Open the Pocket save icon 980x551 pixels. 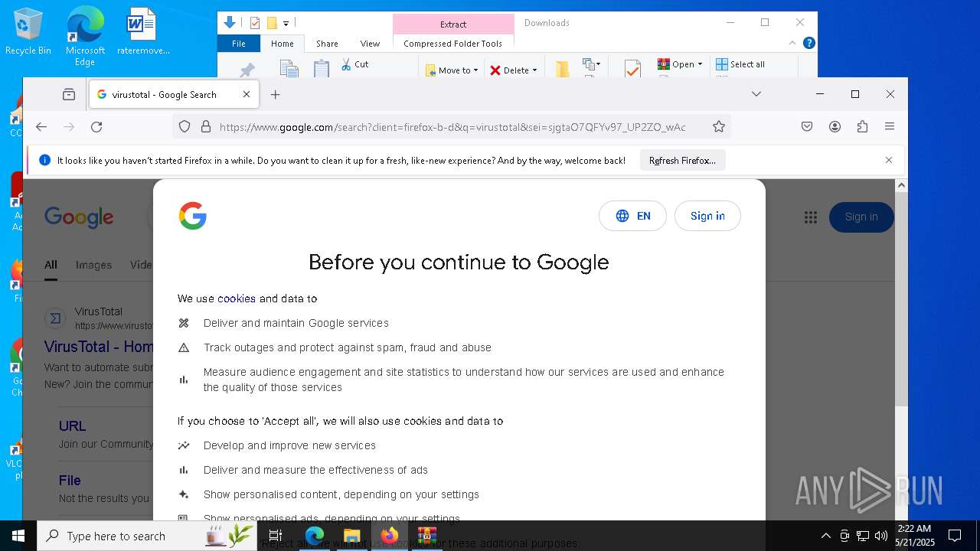(807, 127)
